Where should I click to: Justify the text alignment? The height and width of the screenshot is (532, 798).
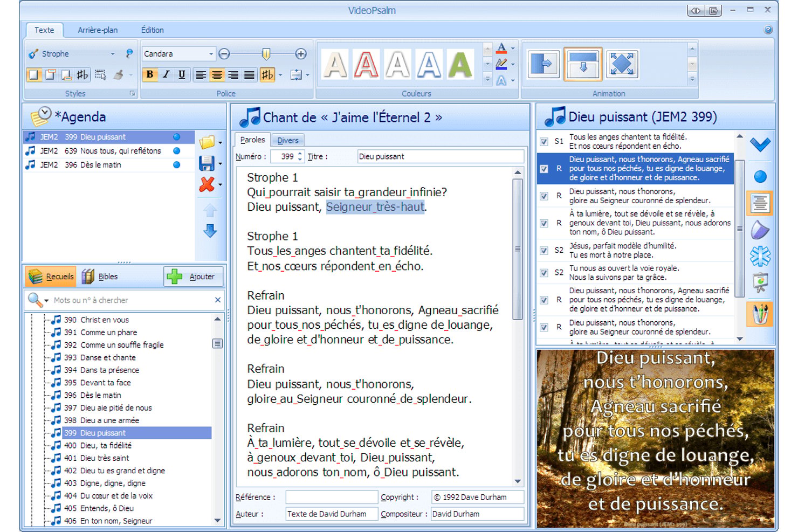coord(249,74)
